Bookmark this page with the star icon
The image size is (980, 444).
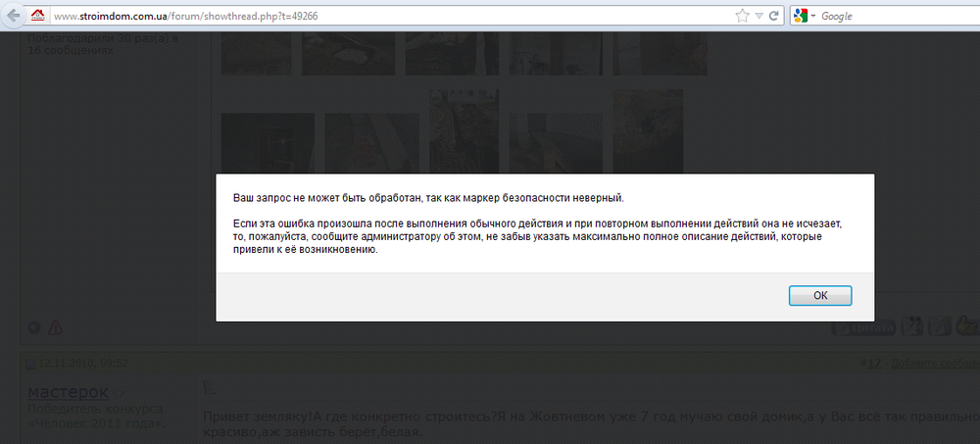pyautogui.click(x=742, y=17)
